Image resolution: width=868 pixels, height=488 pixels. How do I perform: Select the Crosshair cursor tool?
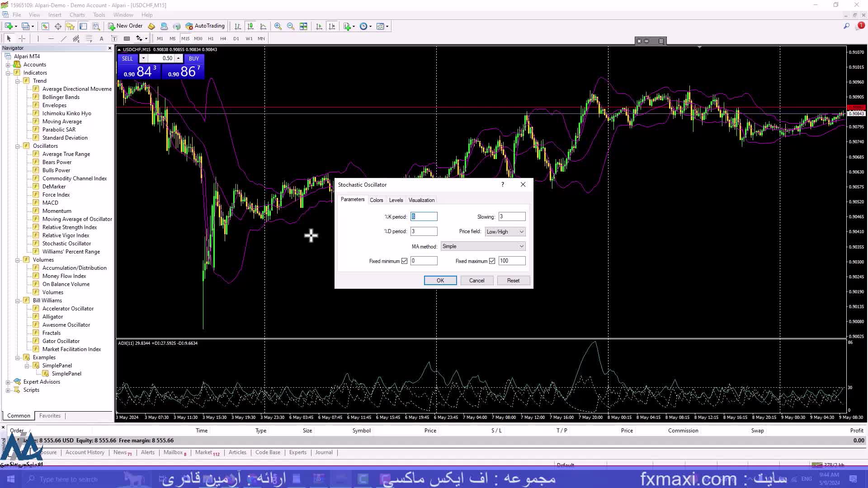pos(22,38)
